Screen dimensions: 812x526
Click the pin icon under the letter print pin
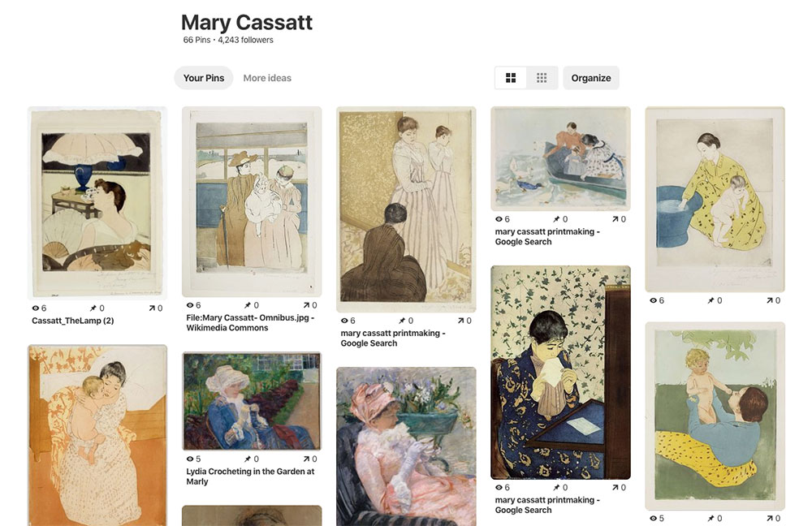(556, 488)
